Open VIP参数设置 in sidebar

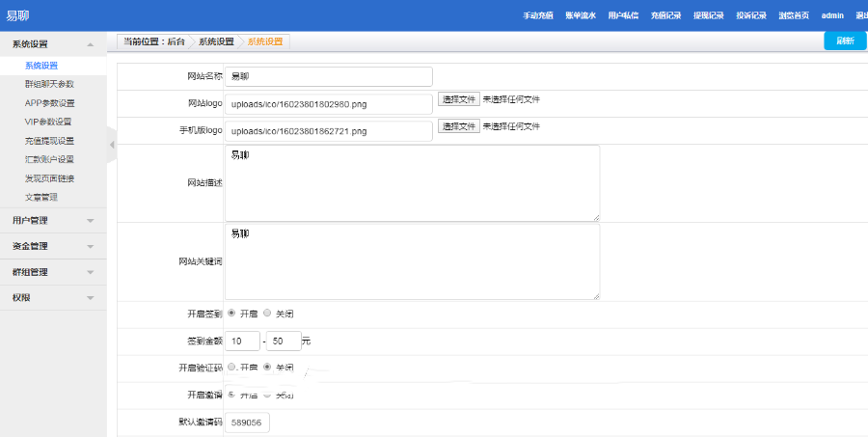pyautogui.click(x=48, y=122)
